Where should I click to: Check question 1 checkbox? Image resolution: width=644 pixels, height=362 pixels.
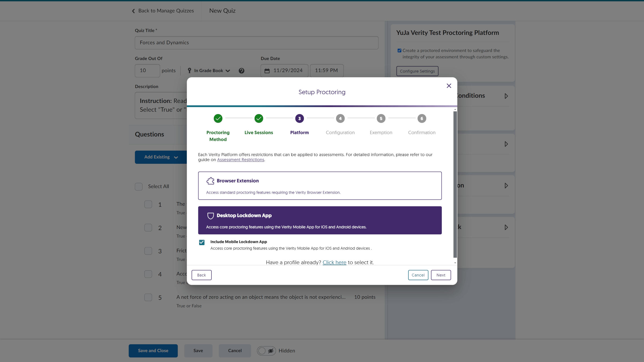(x=148, y=204)
